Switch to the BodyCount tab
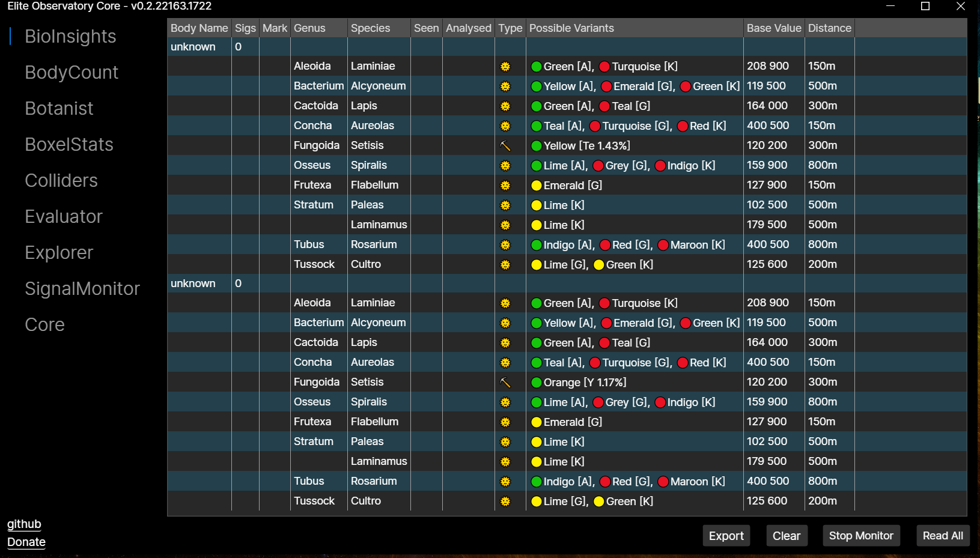This screenshot has height=558, width=980. click(72, 72)
